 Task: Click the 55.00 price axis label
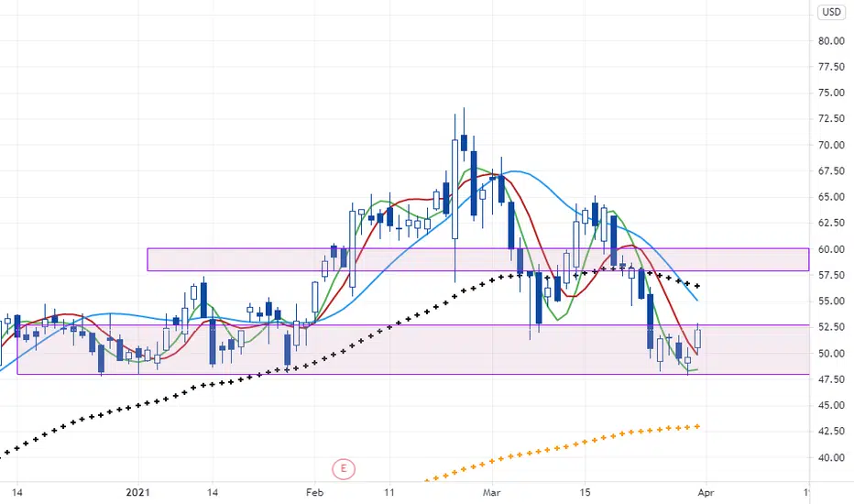(831, 301)
